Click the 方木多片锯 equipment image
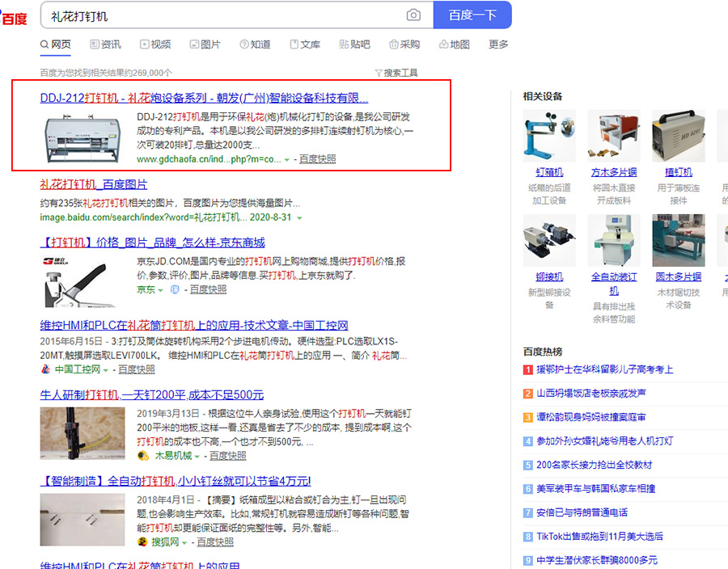This screenshot has height=569, width=728. pos(614,136)
